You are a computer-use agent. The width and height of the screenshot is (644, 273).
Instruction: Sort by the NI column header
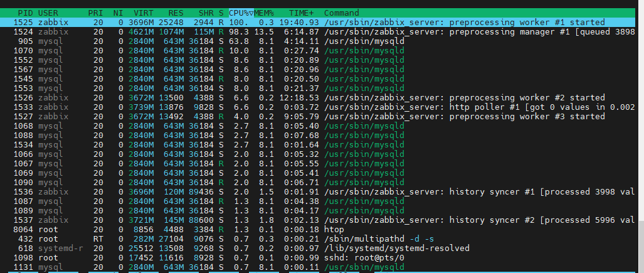[x=119, y=13]
